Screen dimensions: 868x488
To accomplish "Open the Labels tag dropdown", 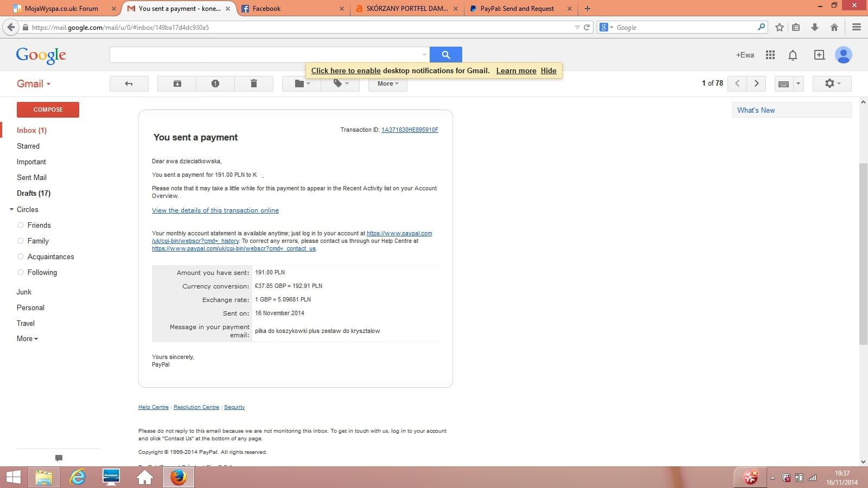I will [340, 84].
